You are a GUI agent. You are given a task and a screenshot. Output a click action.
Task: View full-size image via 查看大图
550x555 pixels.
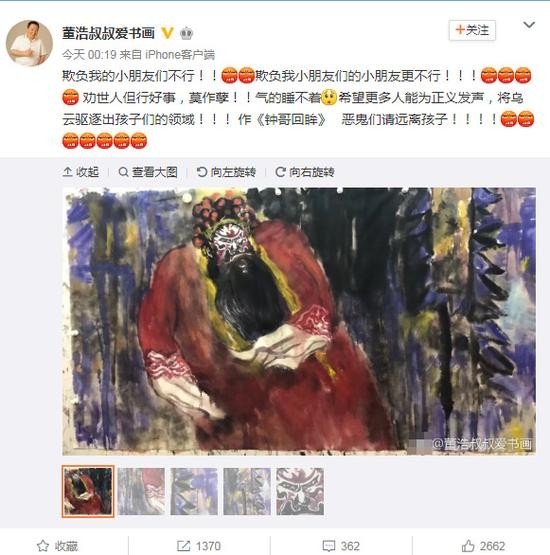[x=148, y=172]
